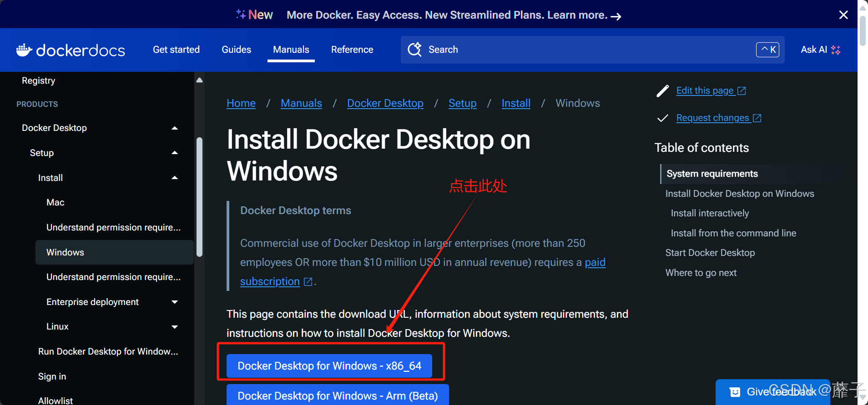Collapse the Setup sidebar section
Image resolution: width=868 pixels, height=405 pixels.
point(175,153)
